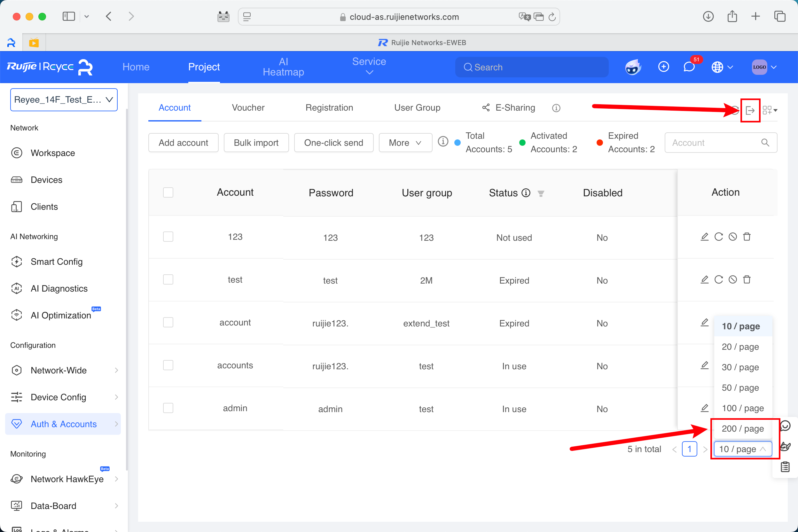Tick the checkbox for 'accounts' row
This screenshot has height=532, width=798.
pyautogui.click(x=168, y=365)
